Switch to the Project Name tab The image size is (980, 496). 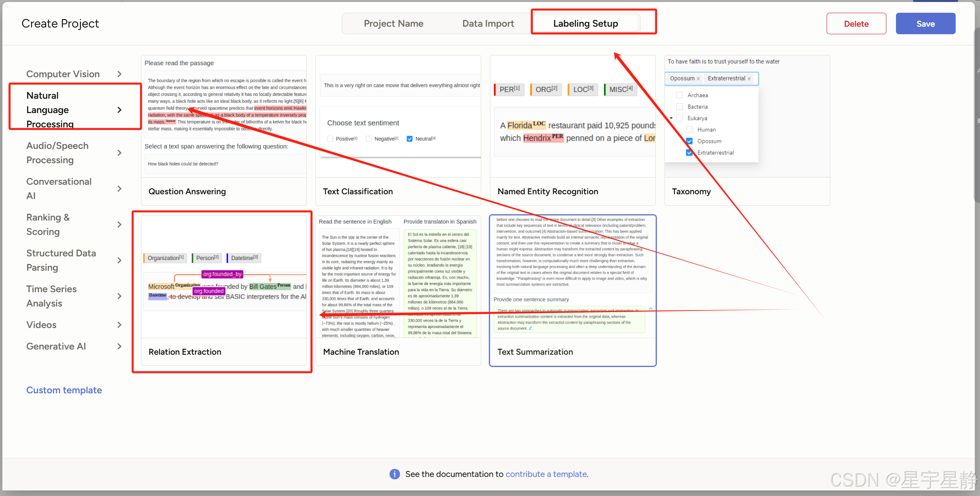[393, 23]
